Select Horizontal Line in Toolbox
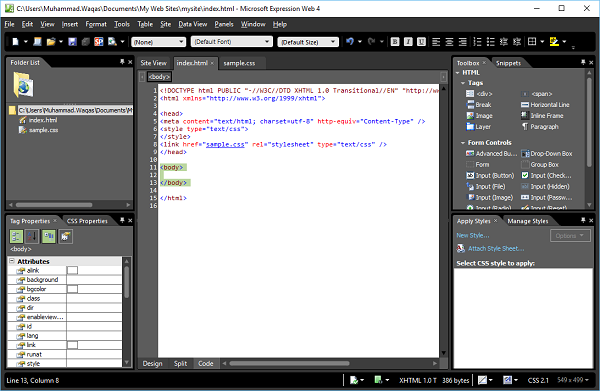This screenshot has width=600, height=391. click(x=545, y=105)
